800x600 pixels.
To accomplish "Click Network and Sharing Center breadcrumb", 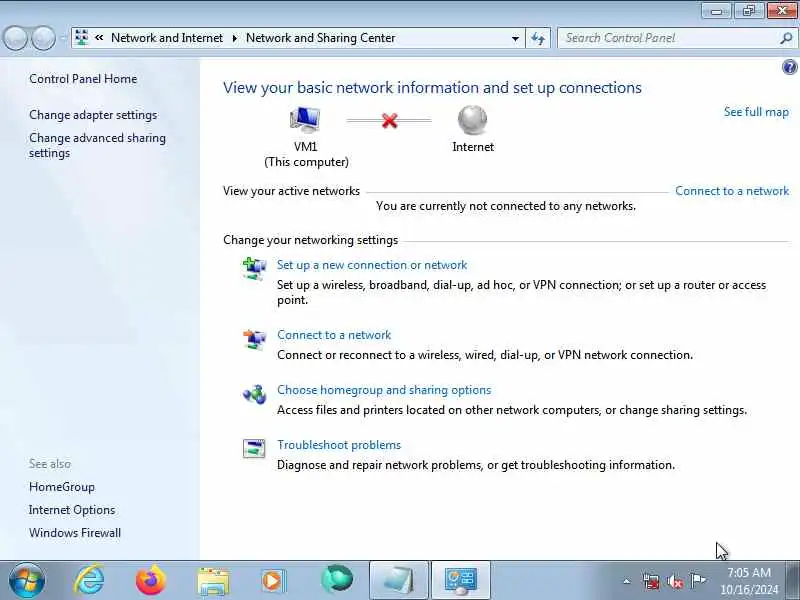I will pyautogui.click(x=320, y=38).
